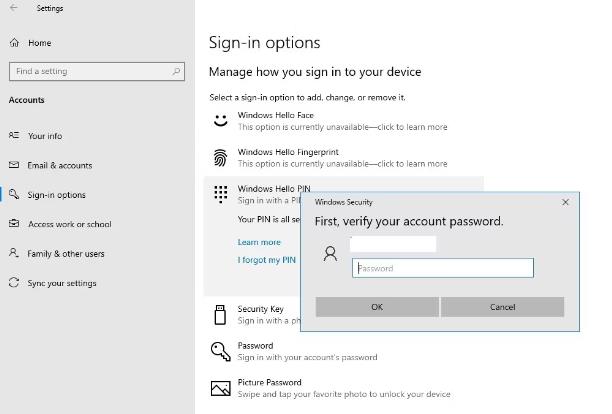612x414 pixels.
Task: Click OK in Windows Security dialog
Action: [377, 307]
